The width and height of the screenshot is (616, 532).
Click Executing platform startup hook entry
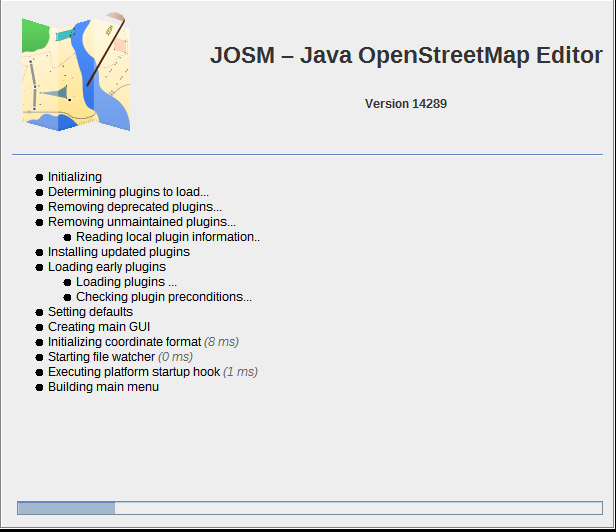coord(152,372)
